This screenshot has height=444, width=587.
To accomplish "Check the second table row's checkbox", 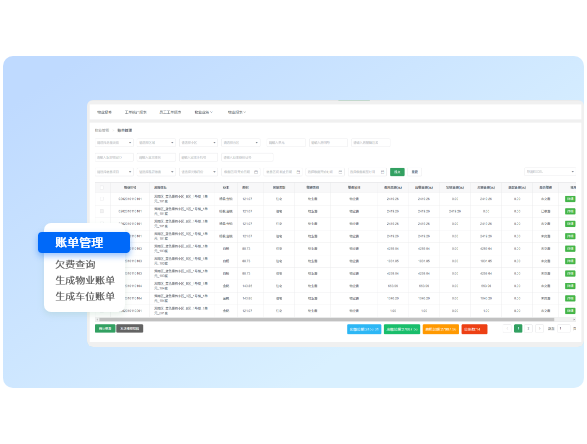I will (102, 211).
